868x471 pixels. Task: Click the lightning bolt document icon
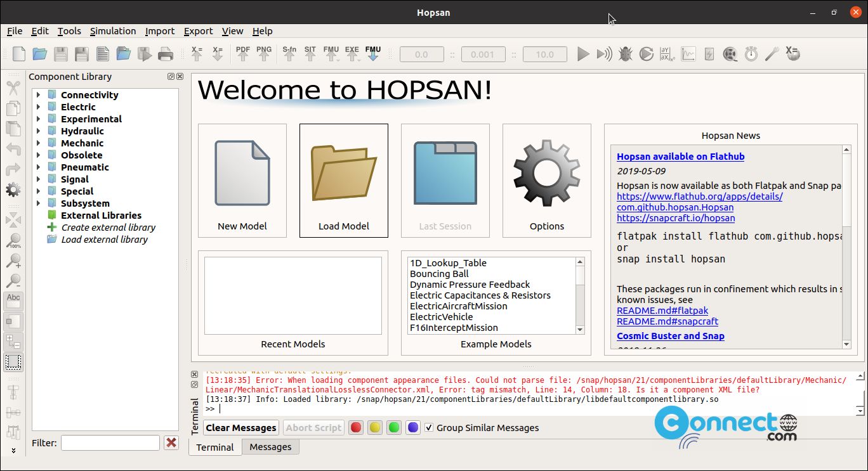[x=709, y=55]
